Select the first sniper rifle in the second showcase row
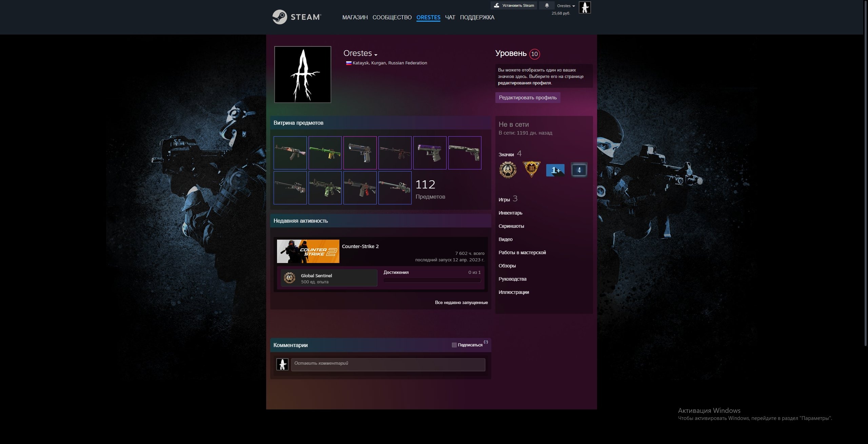Screen dimensions: 868x444 pos(290,188)
